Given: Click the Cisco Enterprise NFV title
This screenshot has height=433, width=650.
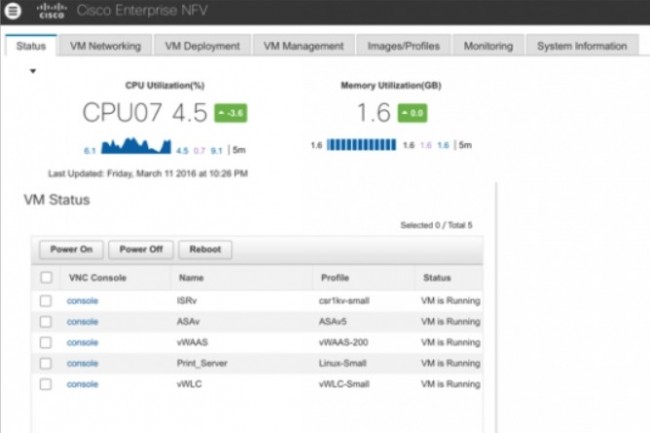Looking at the screenshot, I should 142,10.
